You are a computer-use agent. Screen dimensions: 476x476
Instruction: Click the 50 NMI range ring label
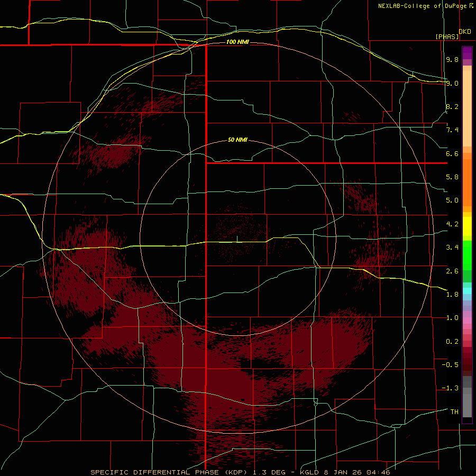coord(237,140)
